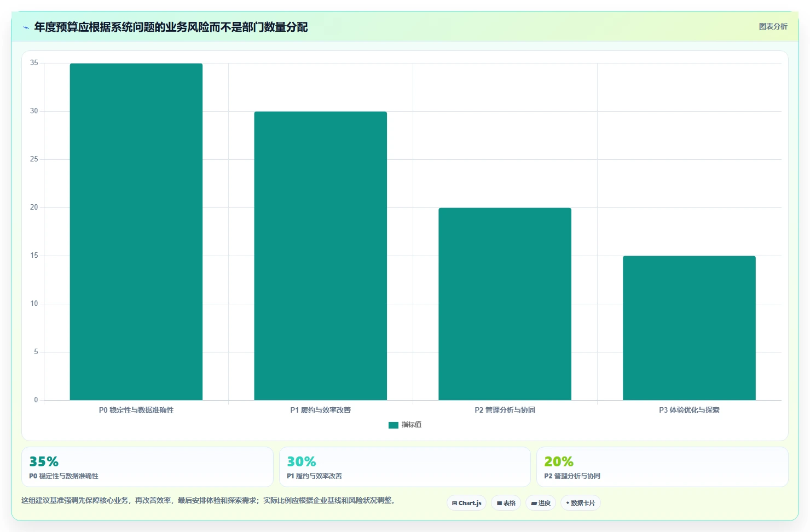This screenshot has height=532, width=810.
Task: Click the y-axis value 0
Action: 36,400
